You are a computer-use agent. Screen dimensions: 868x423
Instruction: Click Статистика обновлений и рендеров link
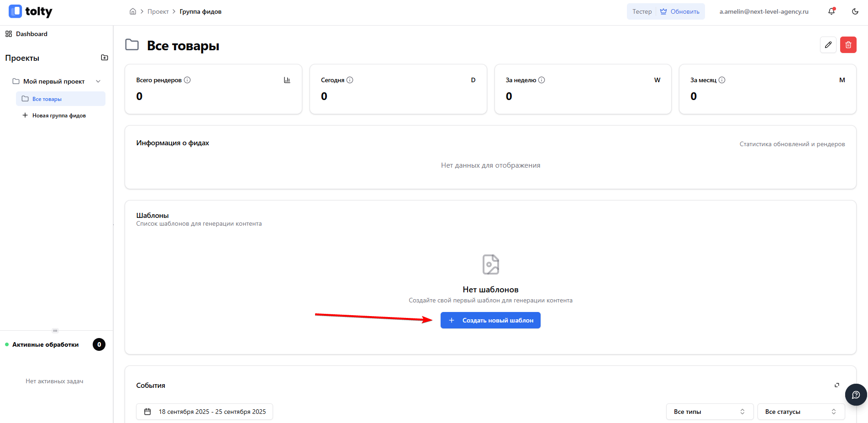tap(792, 144)
